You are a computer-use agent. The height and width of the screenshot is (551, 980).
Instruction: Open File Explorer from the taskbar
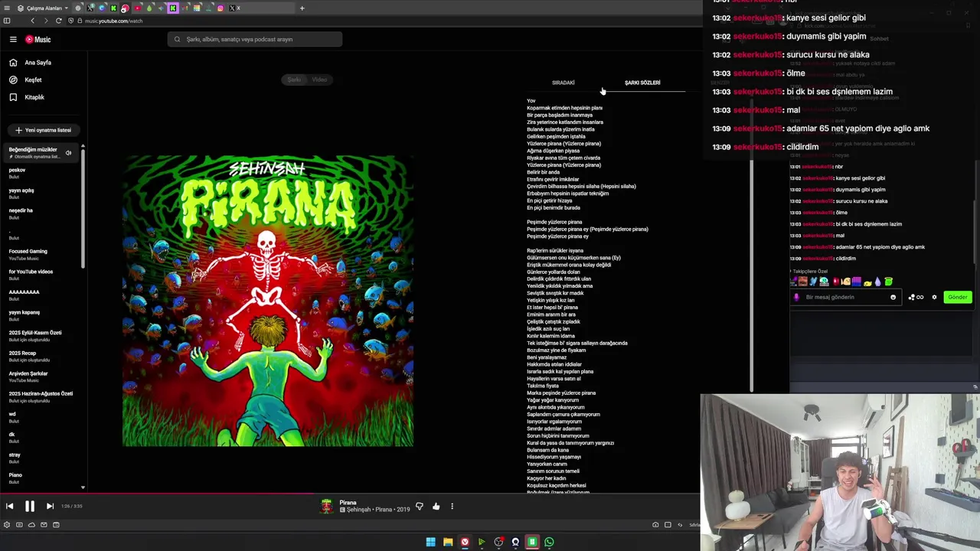(448, 542)
